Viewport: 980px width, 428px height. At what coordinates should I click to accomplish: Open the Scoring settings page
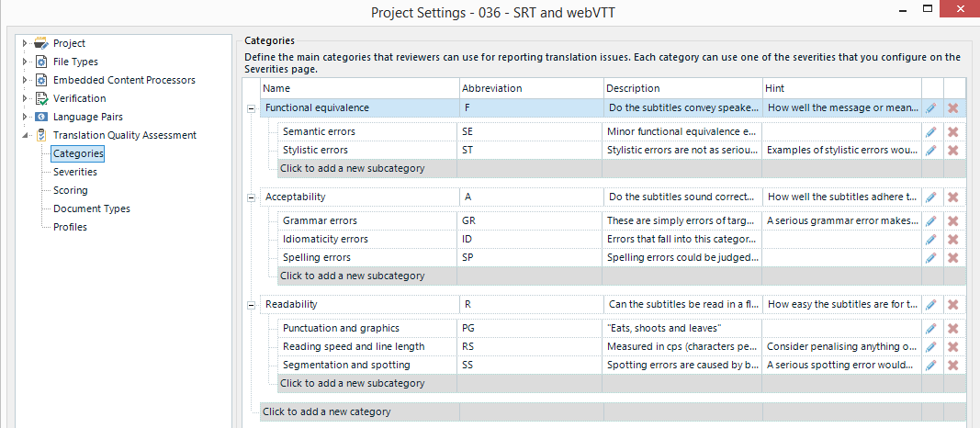point(71,190)
